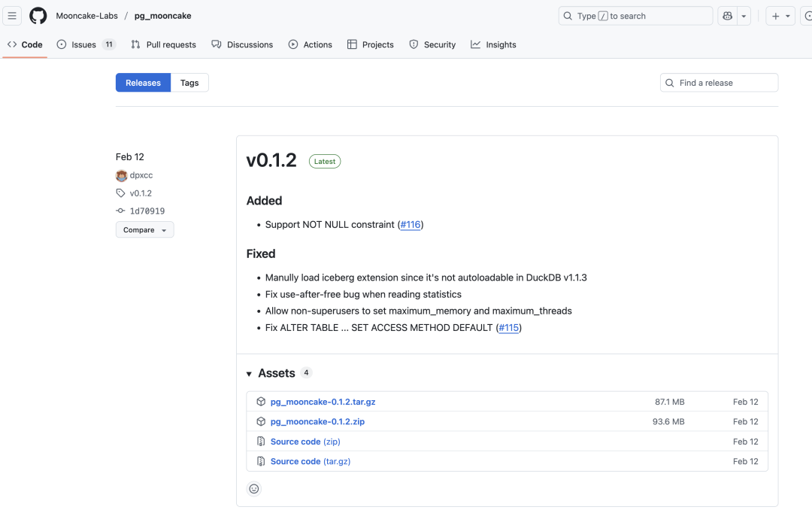Click dpxcc's avatar image
Viewport: 812px width, 513px height.
point(122,175)
